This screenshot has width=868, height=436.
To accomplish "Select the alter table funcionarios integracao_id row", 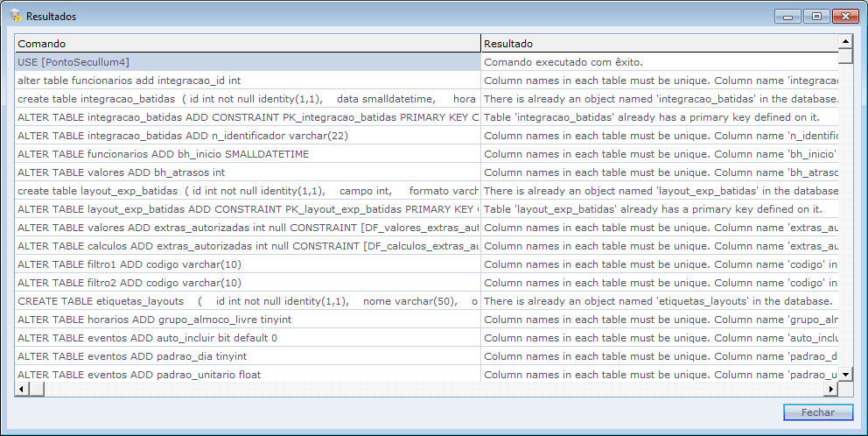I will click(247, 81).
